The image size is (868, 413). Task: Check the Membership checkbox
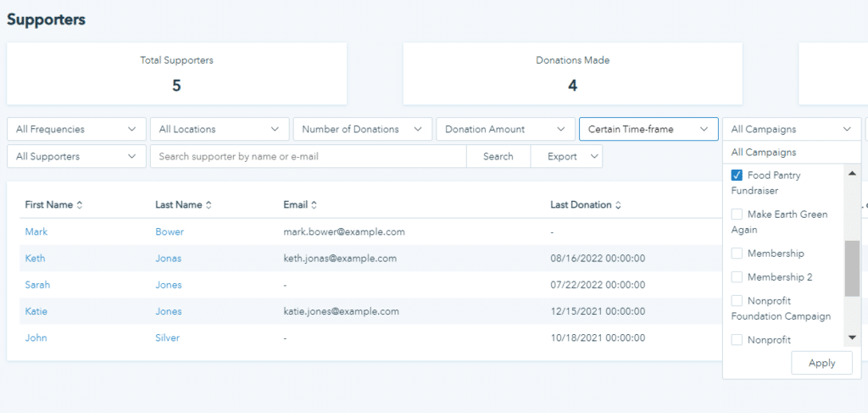[x=737, y=254]
